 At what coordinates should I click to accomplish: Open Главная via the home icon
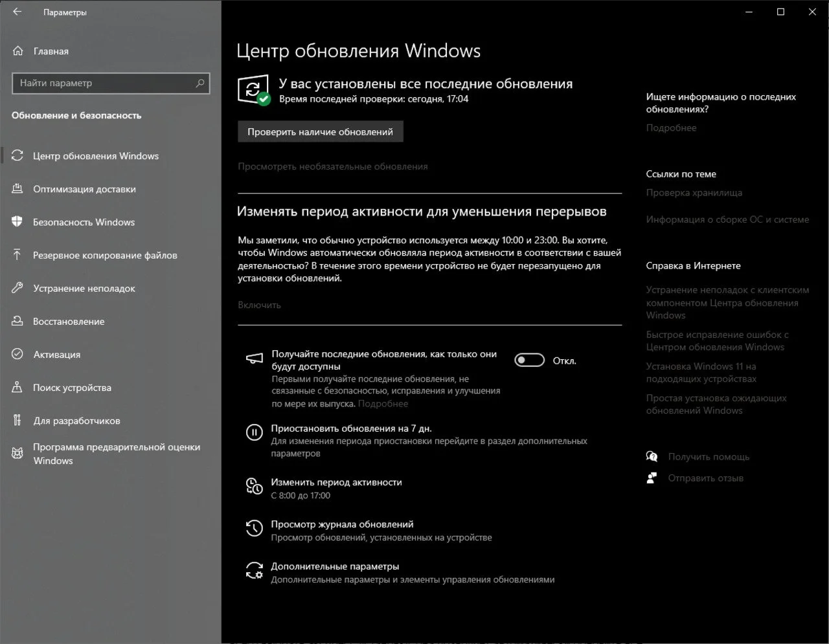coord(18,50)
